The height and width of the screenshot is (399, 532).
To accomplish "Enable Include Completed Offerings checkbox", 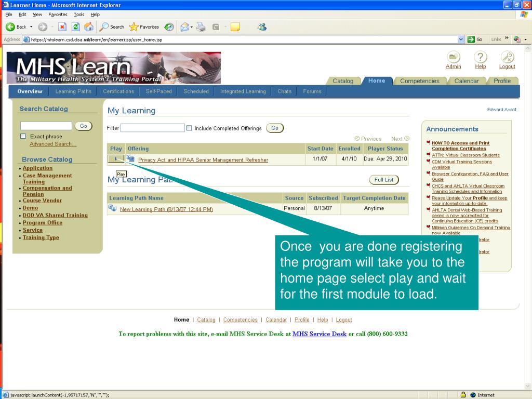I will click(189, 128).
